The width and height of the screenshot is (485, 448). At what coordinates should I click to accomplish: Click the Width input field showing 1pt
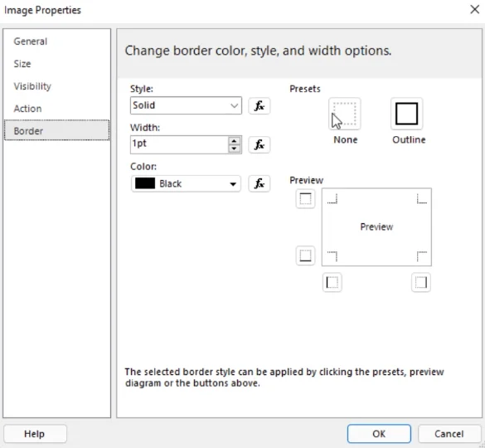coord(180,144)
